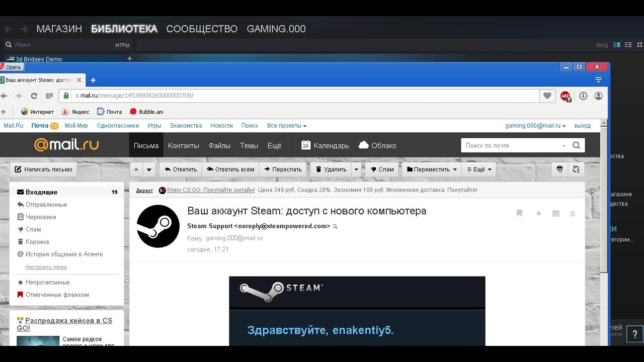Open the calendar icon in message header
This screenshot has height=362, width=644.
[556, 214]
